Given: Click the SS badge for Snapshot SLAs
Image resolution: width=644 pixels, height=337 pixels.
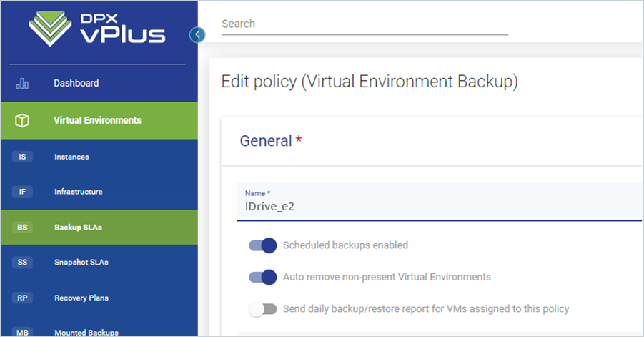Looking at the screenshot, I should coord(22,263).
